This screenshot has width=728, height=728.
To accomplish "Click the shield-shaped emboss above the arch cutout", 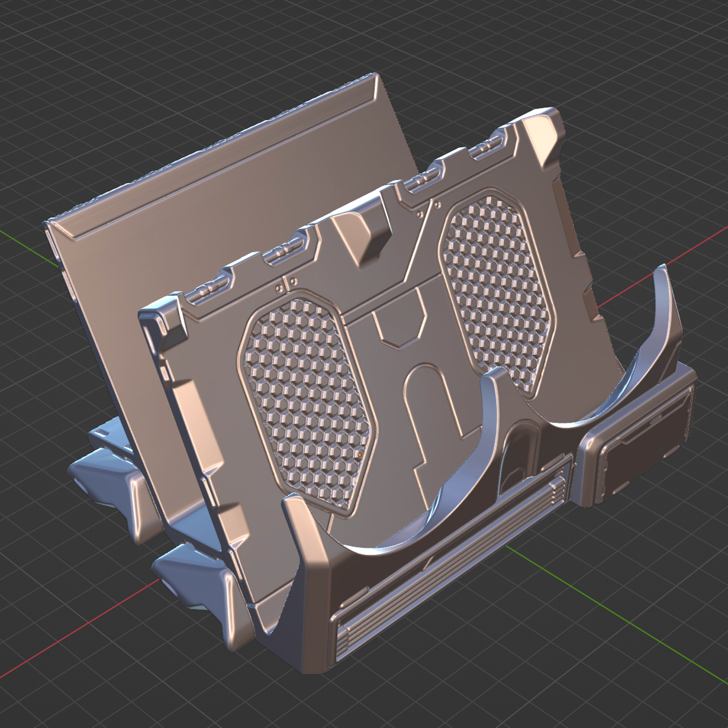I will click(x=399, y=329).
